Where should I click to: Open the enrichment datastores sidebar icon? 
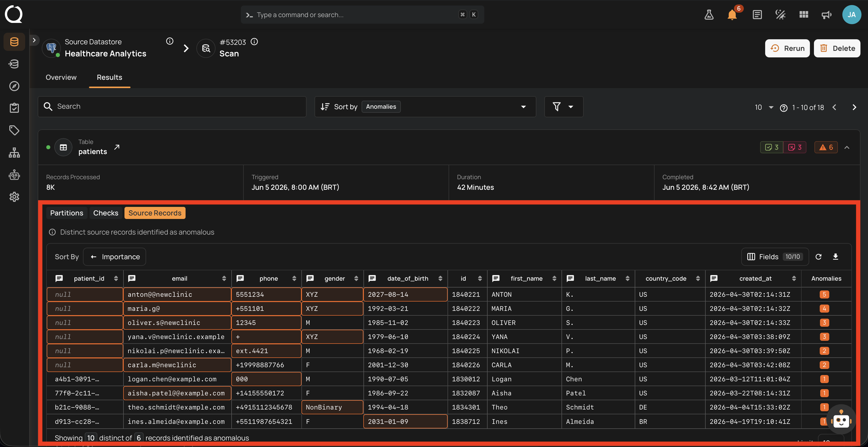14,64
